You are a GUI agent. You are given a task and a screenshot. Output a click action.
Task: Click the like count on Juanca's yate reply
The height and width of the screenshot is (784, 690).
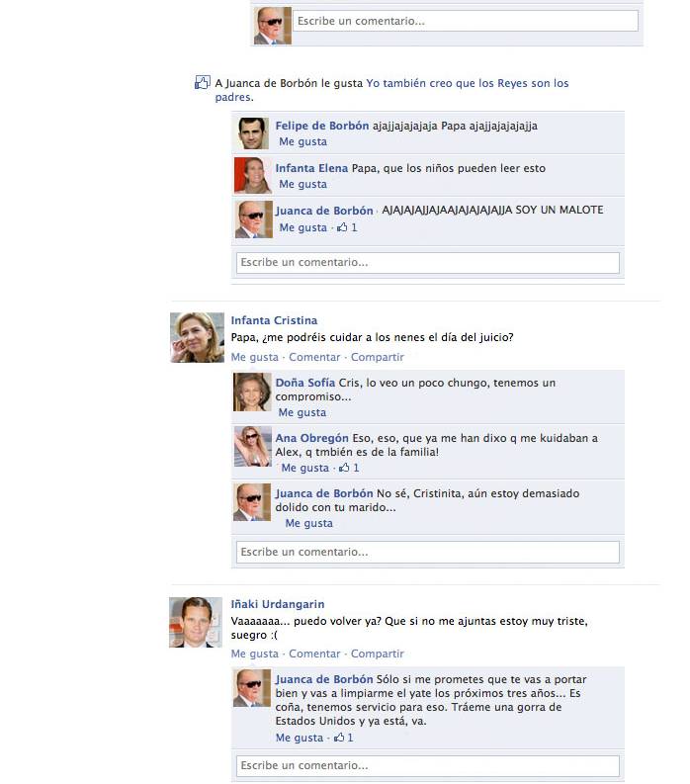click(x=343, y=738)
